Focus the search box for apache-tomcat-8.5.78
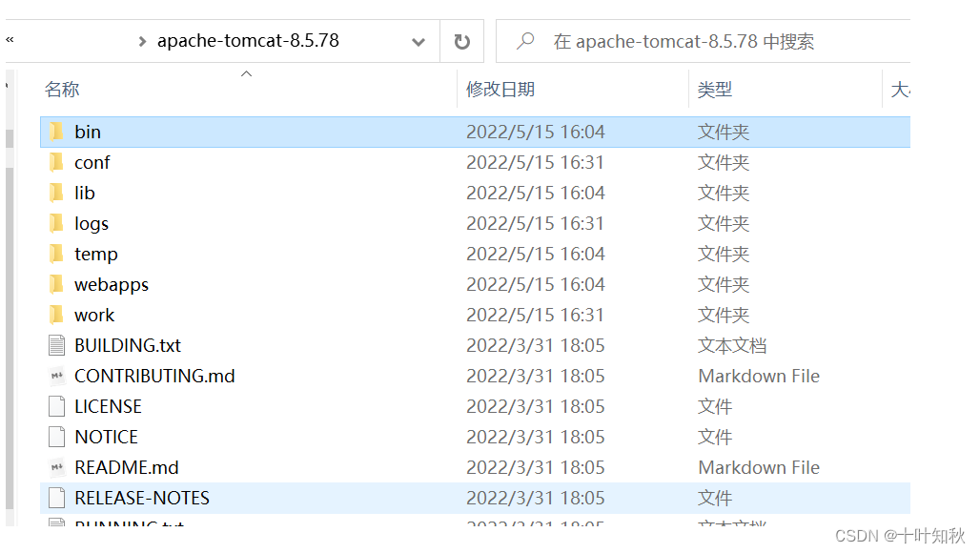This screenshot has width=980, height=553. coord(704,41)
